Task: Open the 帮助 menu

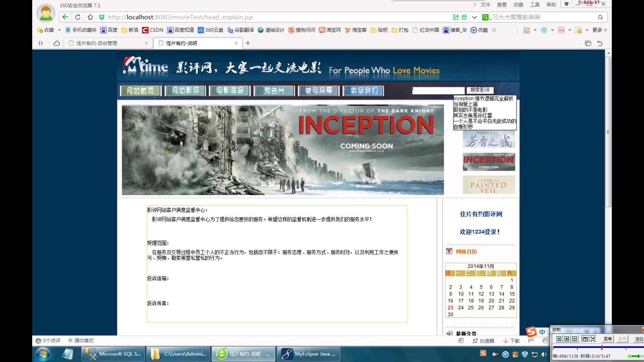Action: coord(551,5)
